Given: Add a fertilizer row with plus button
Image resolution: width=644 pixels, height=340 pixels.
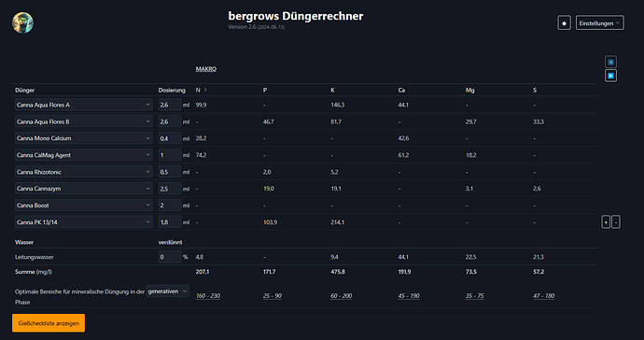Looking at the screenshot, I should coord(606,222).
